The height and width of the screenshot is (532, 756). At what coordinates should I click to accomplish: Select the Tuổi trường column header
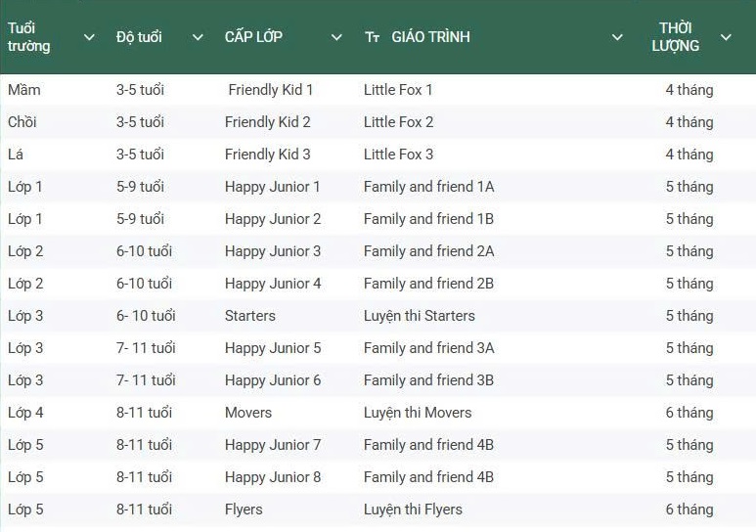click(x=29, y=36)
